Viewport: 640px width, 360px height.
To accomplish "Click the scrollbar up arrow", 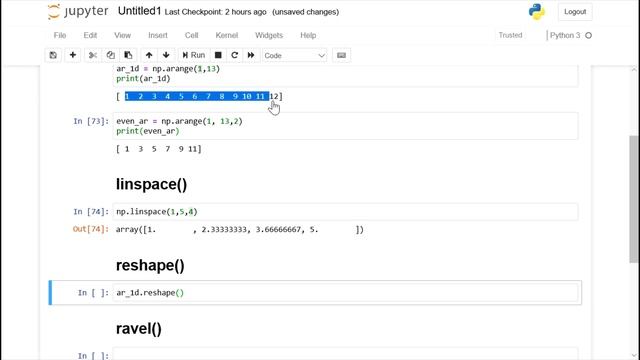I will pos(634,70).
